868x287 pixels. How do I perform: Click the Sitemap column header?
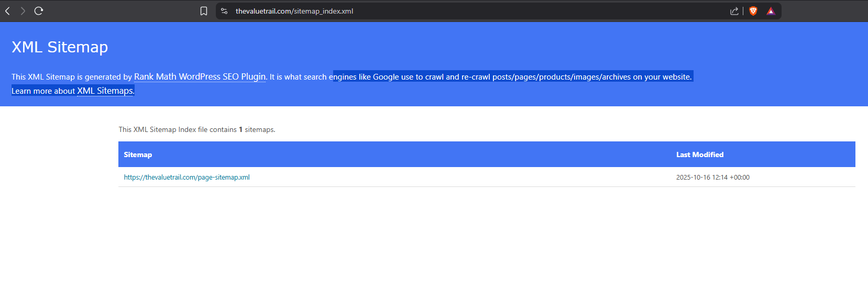tap(138, 154)
